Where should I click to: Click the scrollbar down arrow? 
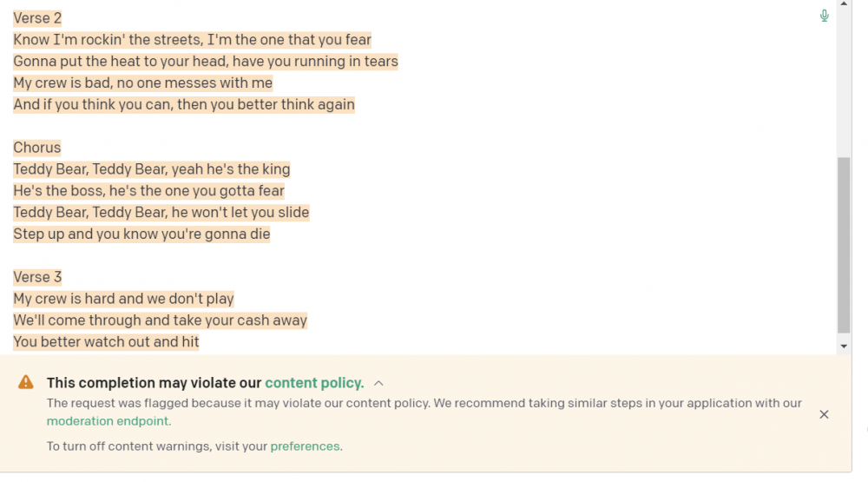(x=844, y=346)
